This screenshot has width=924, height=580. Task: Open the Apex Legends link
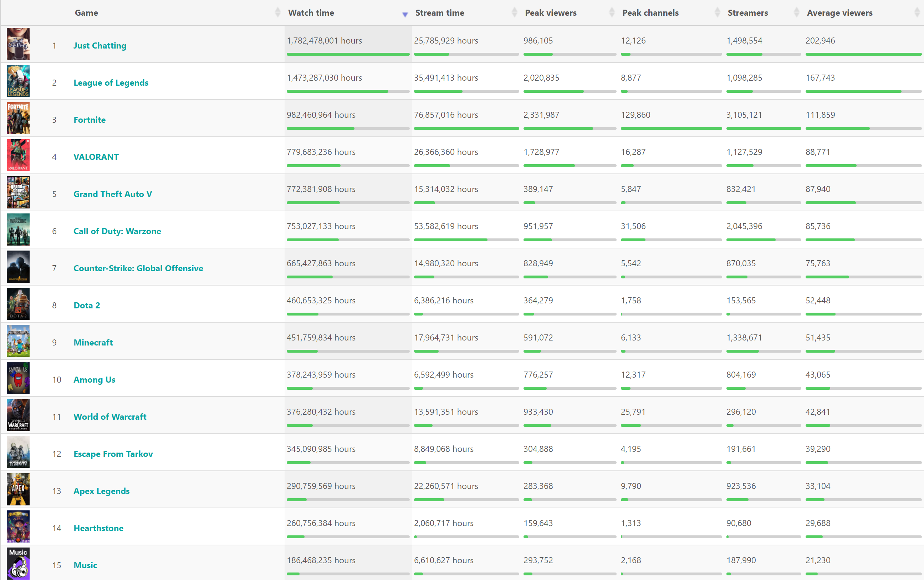[102, 491]
